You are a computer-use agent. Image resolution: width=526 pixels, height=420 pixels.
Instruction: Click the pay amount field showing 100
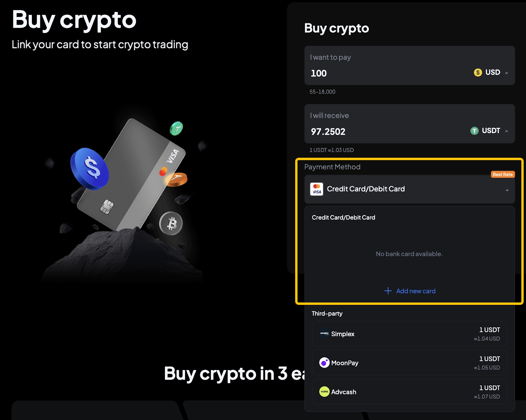378,73
